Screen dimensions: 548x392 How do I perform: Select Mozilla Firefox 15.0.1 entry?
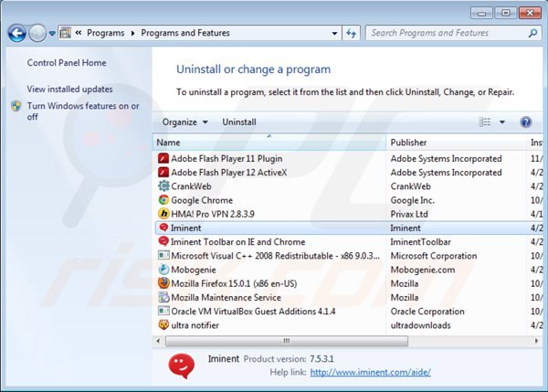pos(234,283)
